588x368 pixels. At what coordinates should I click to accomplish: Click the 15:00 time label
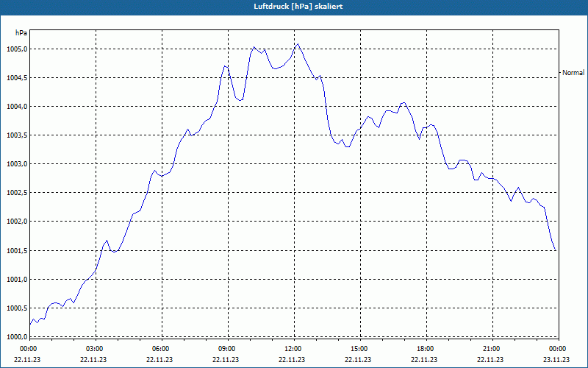[359, 349]
